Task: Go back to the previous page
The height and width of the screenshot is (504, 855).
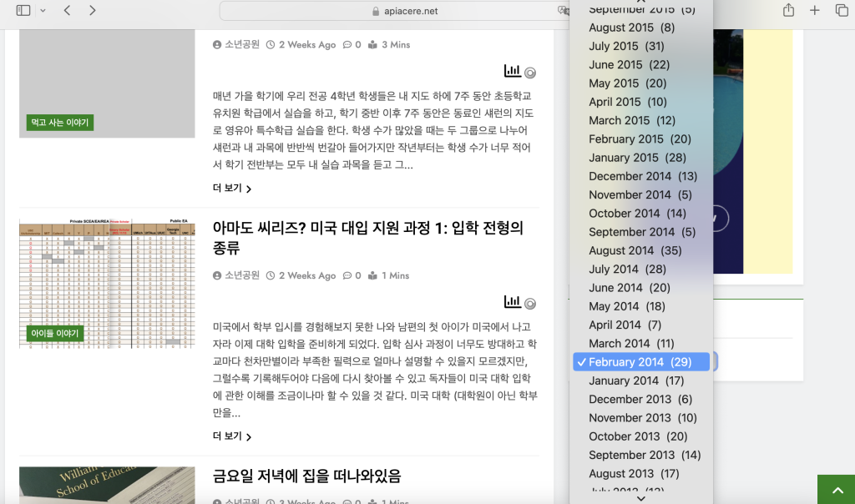Action: coord(67,10)
